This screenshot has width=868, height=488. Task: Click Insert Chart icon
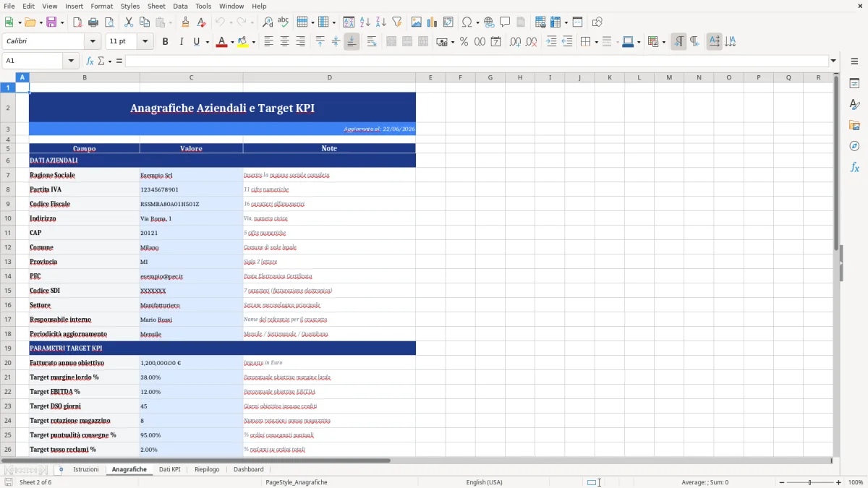[433, 22]
